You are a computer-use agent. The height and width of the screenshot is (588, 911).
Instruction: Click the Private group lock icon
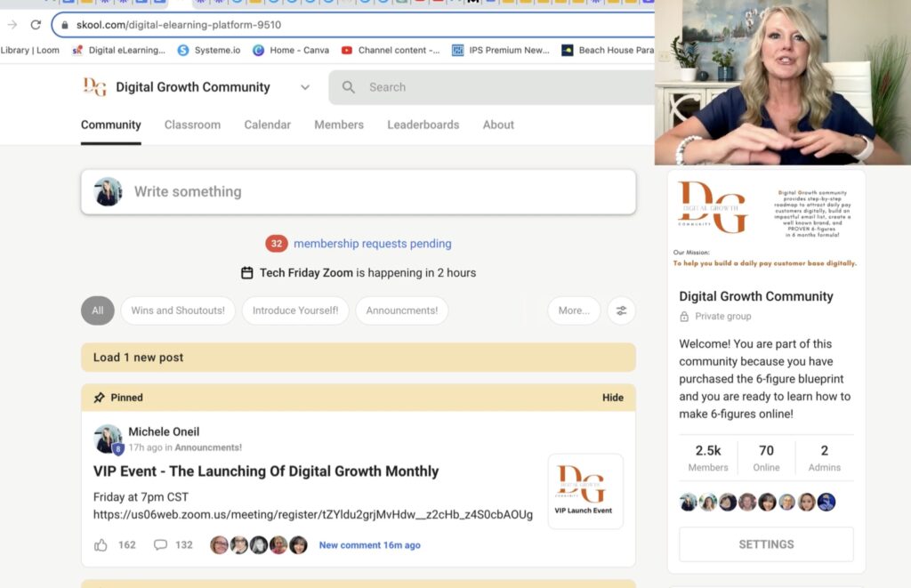pos(684,317)
